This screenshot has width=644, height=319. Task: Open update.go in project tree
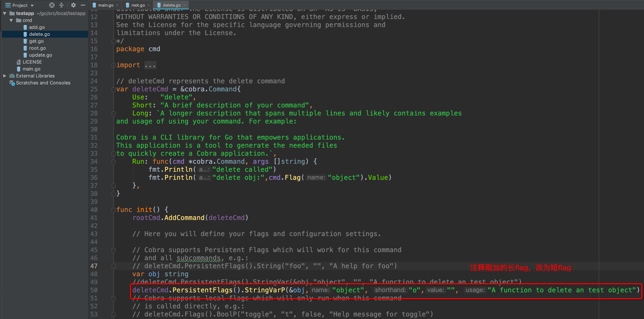(41, 55)
